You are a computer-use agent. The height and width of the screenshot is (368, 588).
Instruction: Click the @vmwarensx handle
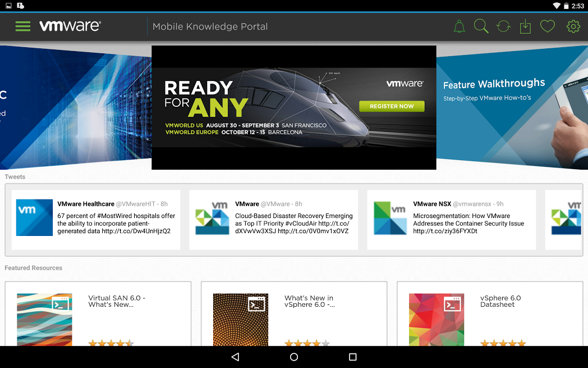click(472, 204)
